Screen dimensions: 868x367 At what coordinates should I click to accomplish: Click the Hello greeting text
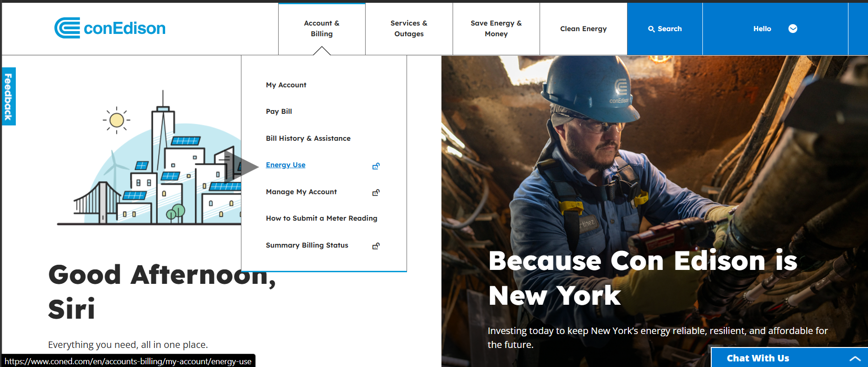(x=762, y=29)
